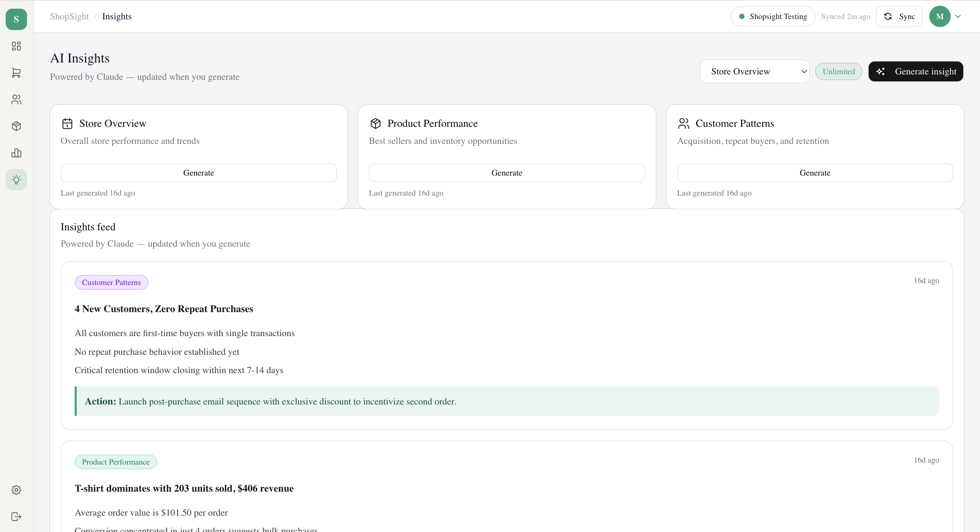Viewport: 980px width, 532px height.
Task: Click 'Acquisition, repeat buyers, and retention' description
Action: pyautogui.click(x=753, y=141)
